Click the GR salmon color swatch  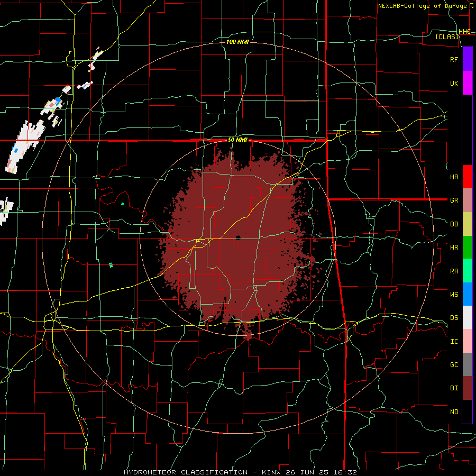[467, 200]
